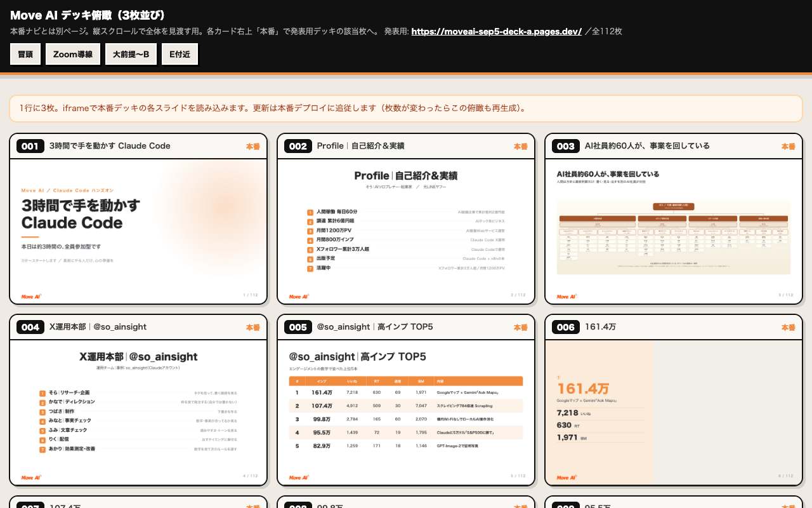Jump to the 冒頭 section
The width and height of the screenshot is (812, 508).
tap(25, 55)
